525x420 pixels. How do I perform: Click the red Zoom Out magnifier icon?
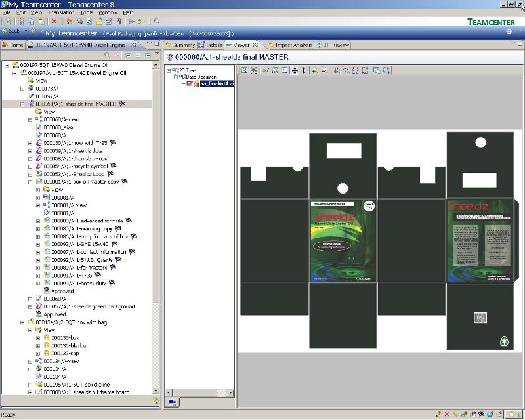324,70
